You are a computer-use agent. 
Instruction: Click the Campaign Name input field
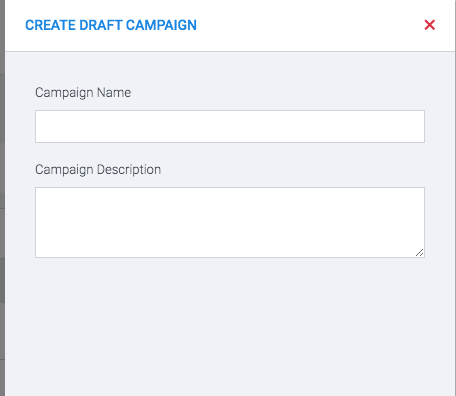[230, 126]
